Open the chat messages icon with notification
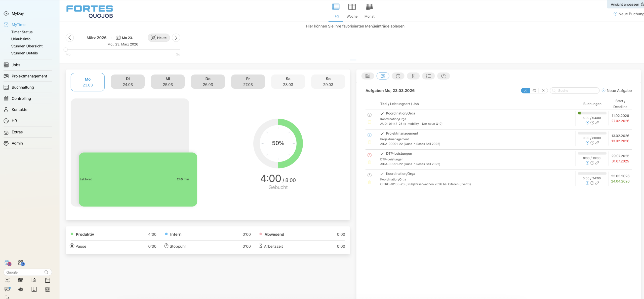The height and width of the screenshot is (299, 644). (7, 289)
